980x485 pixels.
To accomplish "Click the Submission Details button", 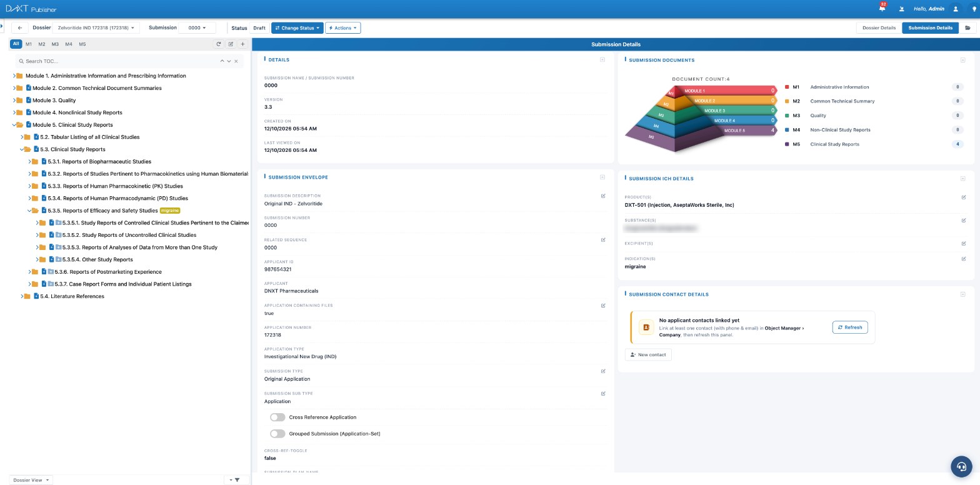I will point(930,27).
